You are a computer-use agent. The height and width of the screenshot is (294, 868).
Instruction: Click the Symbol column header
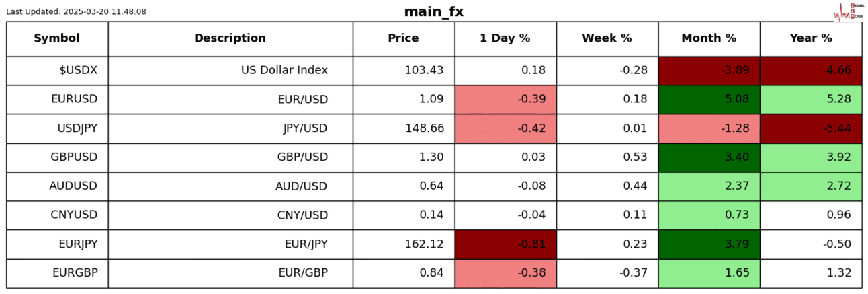click(57, 38)
